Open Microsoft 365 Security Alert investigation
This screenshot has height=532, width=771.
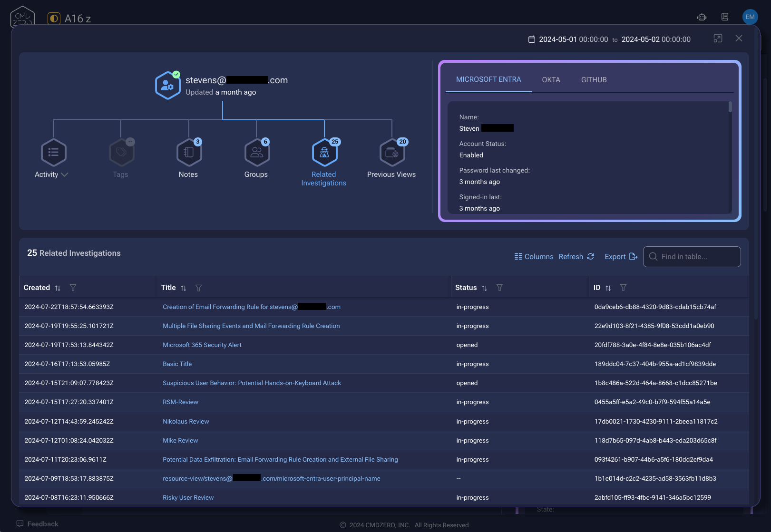click(202, 345)
